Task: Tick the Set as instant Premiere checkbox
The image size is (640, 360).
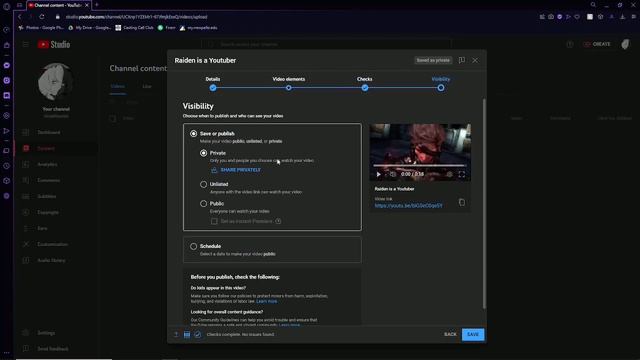Action: pyautogui.click(x=214, y=221)
